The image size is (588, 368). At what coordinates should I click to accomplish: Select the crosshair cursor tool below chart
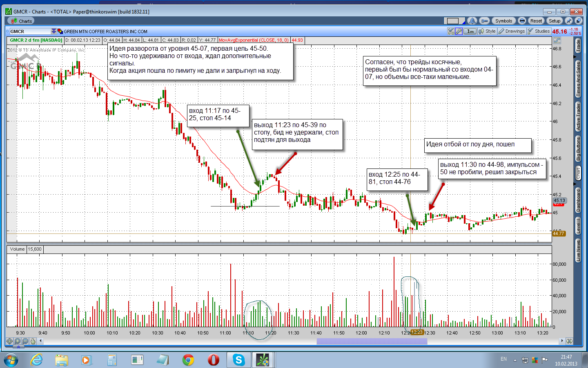(x=10, y=341)
